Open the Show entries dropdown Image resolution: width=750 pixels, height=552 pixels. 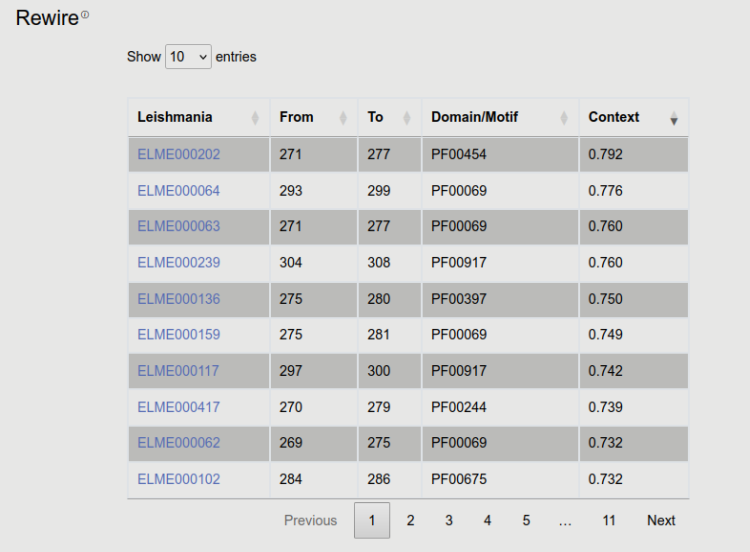tap(188, 57)
